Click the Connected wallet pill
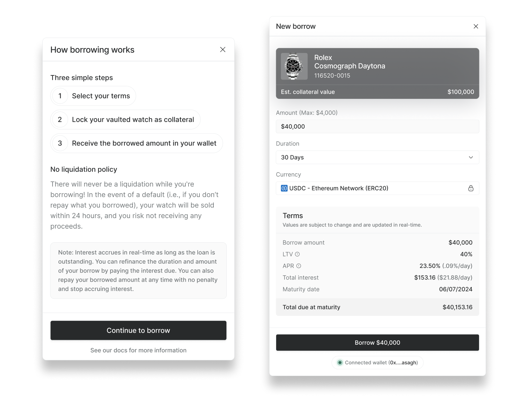532x404 pixels. pyautogui.click(x=377, y=363)
